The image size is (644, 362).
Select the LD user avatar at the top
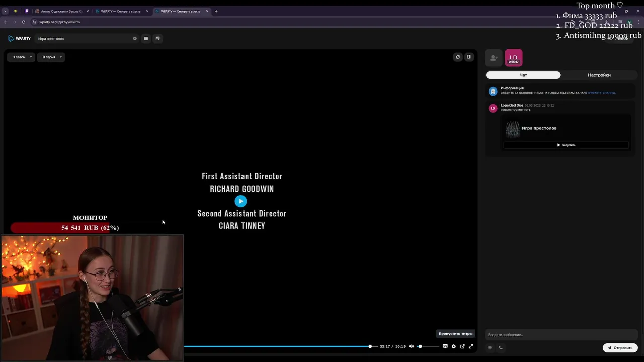514,58
